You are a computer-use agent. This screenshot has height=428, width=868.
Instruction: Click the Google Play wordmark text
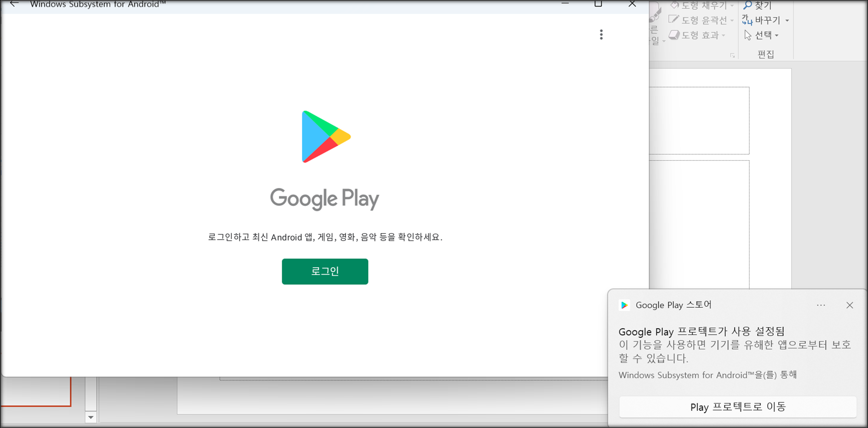324,199
